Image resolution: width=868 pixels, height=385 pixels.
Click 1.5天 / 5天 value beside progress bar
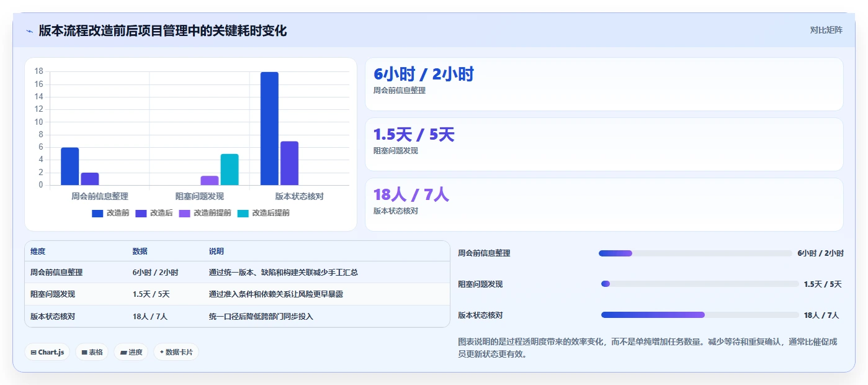click(x=823, y=284)
